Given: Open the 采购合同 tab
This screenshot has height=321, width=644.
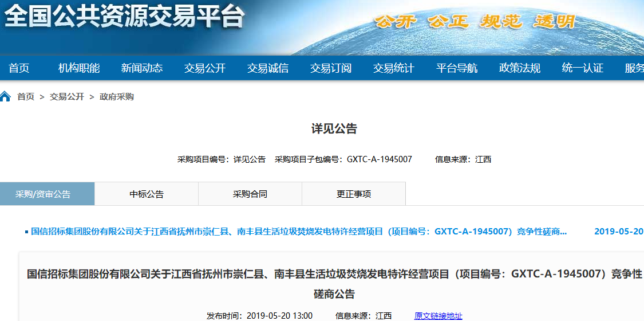Looking at the screenshot, I should (250, 194).
